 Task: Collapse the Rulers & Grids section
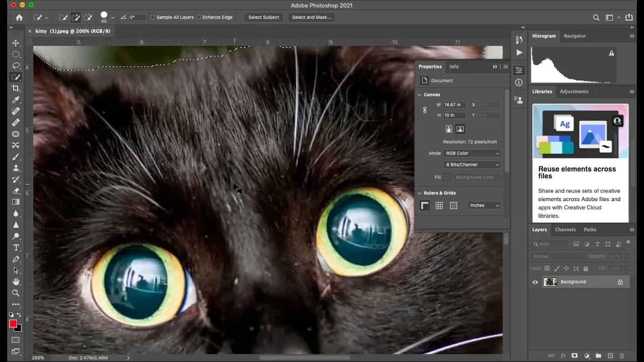click(x=420, y=193)
